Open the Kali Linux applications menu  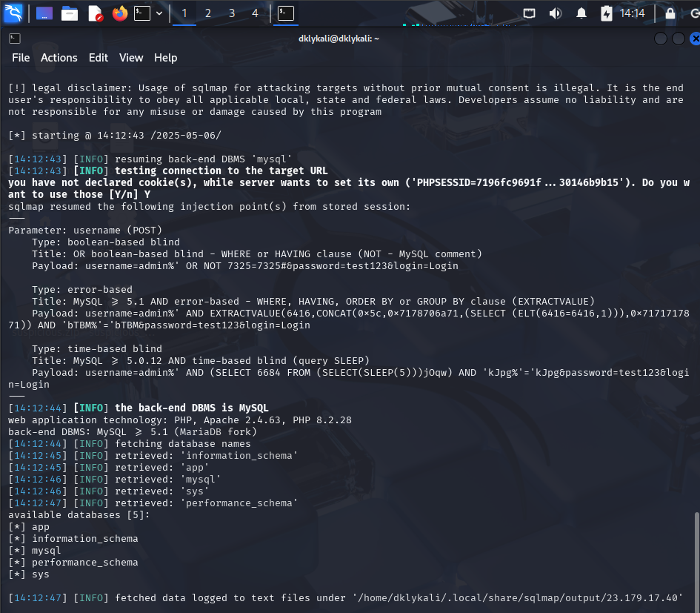coord(13,13)
